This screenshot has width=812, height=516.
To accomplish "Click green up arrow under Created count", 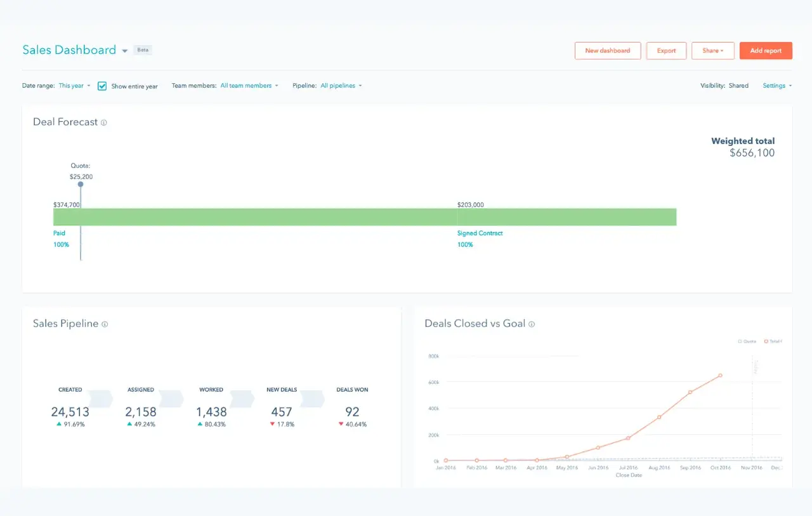I will pyautogui.click(x=59, y=424).
